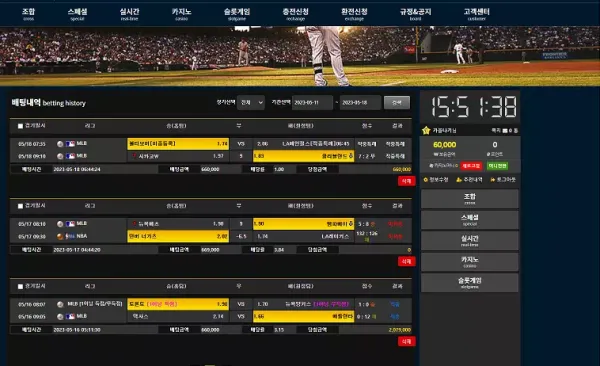Screen dimensions: 600x366
Task: Open 추천내역 via its people icon
Action: point(459,180)
